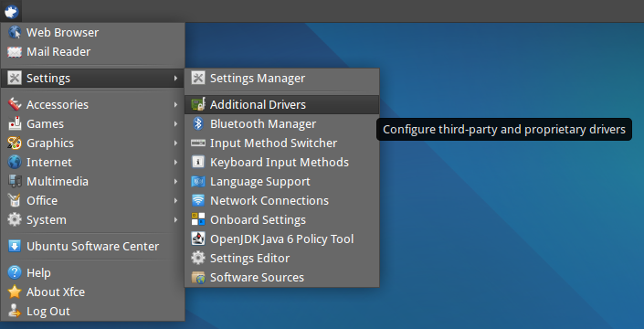Click the Office pencil cup icon
644x329 pixels.
pos(15,200)
